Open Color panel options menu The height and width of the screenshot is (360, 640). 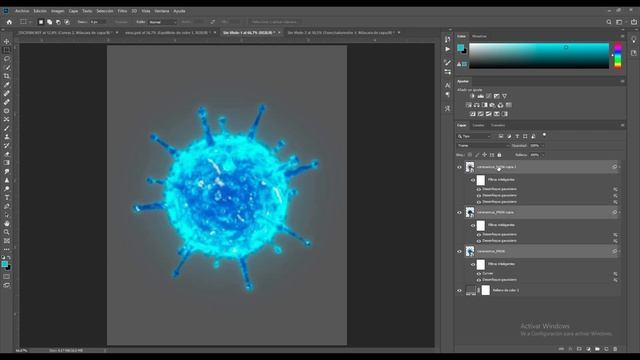tap(622, 36)
